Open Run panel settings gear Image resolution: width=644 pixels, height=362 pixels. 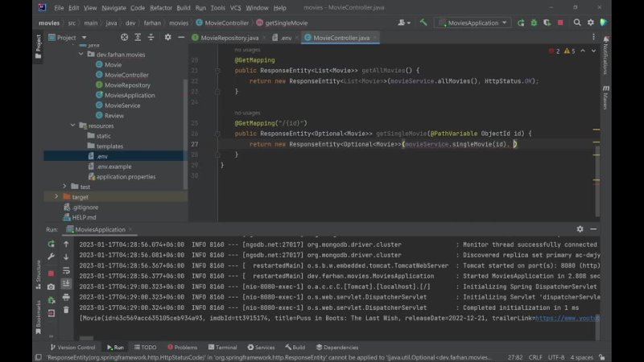tap(580, 229)
